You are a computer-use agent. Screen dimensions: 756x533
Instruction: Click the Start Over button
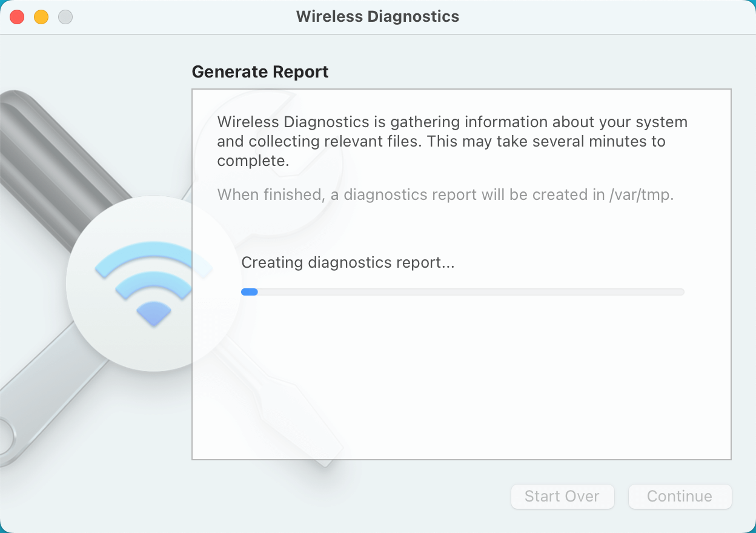point(562,496)
